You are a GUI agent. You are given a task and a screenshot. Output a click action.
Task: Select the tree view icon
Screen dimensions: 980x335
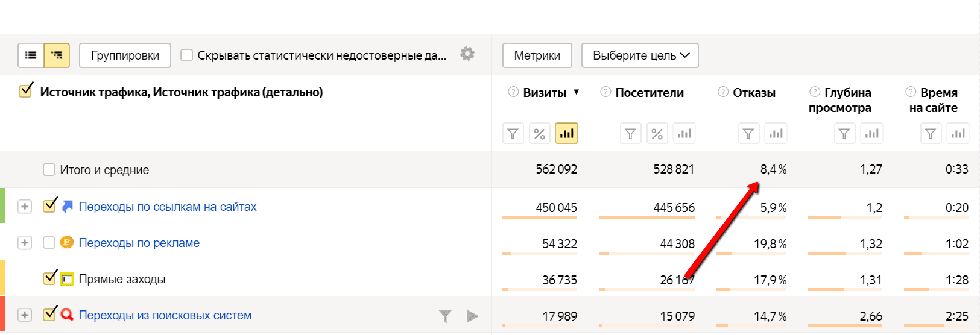pyautogui.click(x=57, y=55)
